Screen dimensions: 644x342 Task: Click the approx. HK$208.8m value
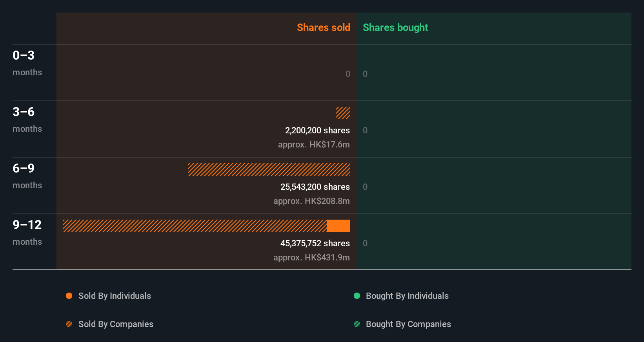(x=311, y=201)
